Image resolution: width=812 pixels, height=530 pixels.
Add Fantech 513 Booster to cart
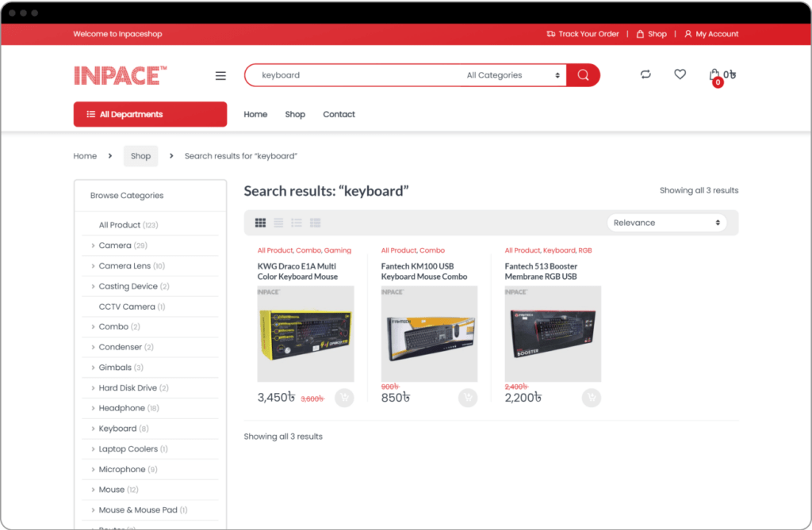coord(591,397)
